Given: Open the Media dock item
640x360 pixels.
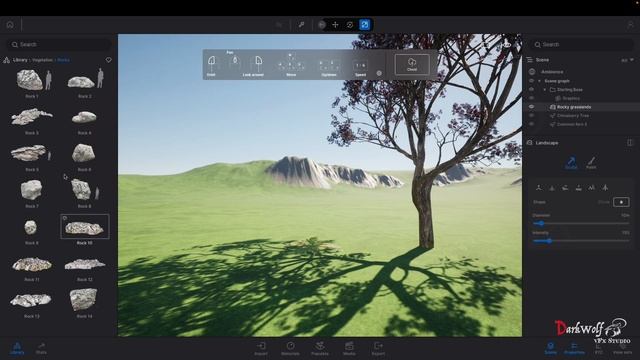Looking at the screenshot, I should coord(349,349).
